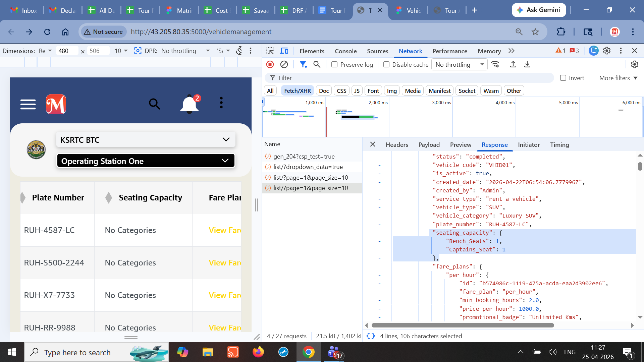
Task: Enable the Preserve log checkbox
Action: 334,65
